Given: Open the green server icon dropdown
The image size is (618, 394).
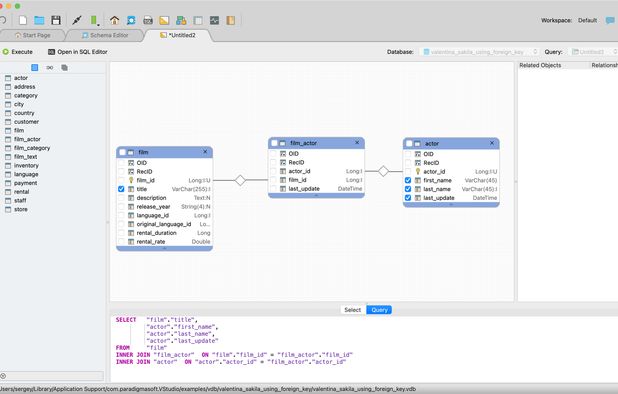Looking at the screenshot, I should [94, 20].
